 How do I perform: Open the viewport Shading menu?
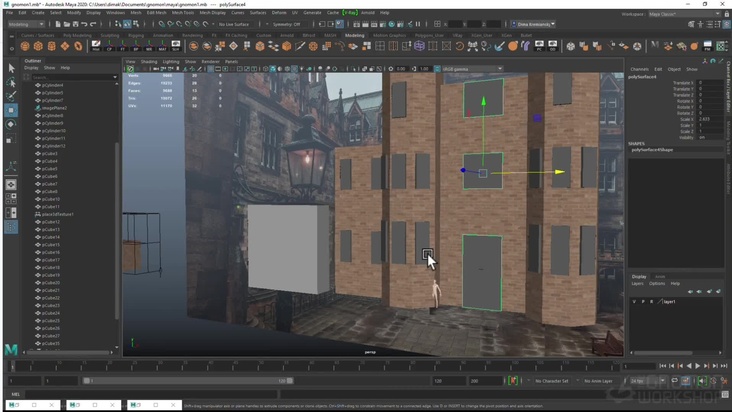pos(149,61)
